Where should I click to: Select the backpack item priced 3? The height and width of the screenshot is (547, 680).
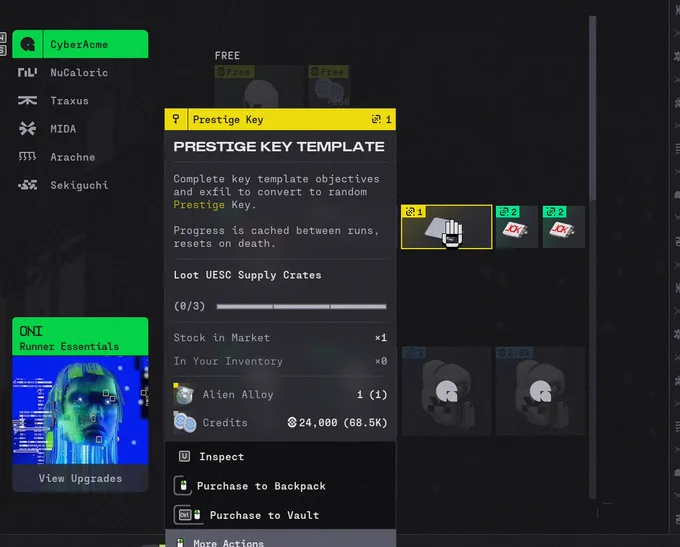[x=446, y=391]
